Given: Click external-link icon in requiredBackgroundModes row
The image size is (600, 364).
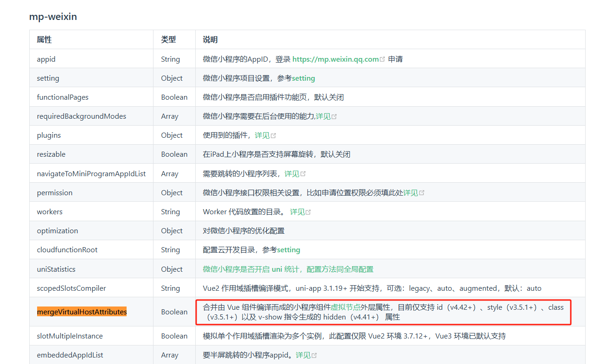Looking at the screenshot, I should pos(334,116).
